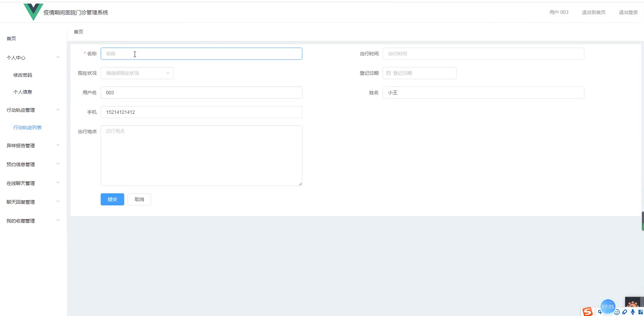Collapse the 个人中心 menu chevron

pyautogui.click(x=58, y=57)
